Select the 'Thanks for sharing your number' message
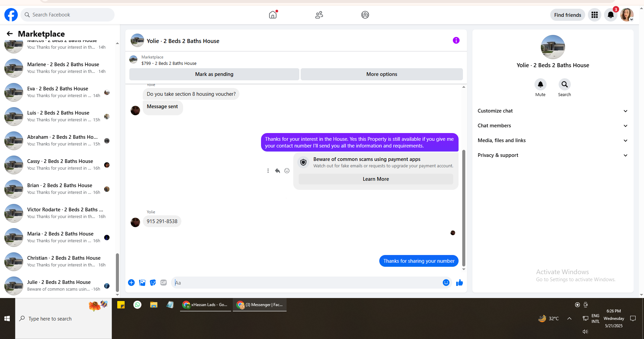 click(x=419, y=261)
